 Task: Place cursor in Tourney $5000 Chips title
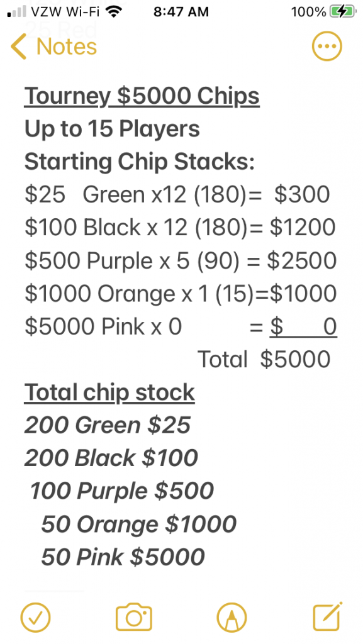pos(142,96)
